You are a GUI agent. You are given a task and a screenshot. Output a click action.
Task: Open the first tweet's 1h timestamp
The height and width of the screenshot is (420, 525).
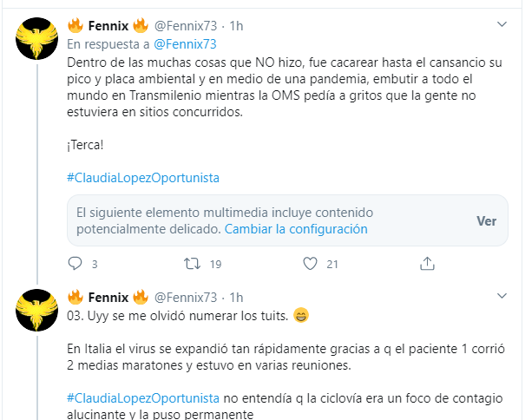pos(236,24)
